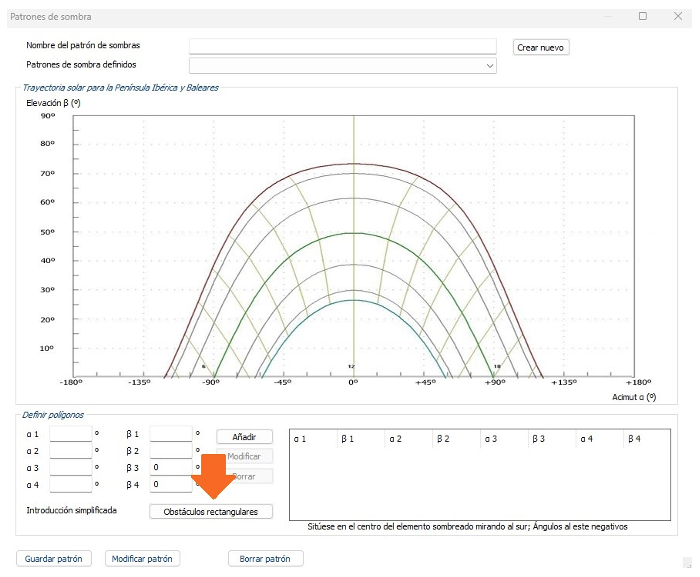Viewport: 700px width, 577px height.
Task: Click the β 4 field containing 0
Action: point(170,485)
